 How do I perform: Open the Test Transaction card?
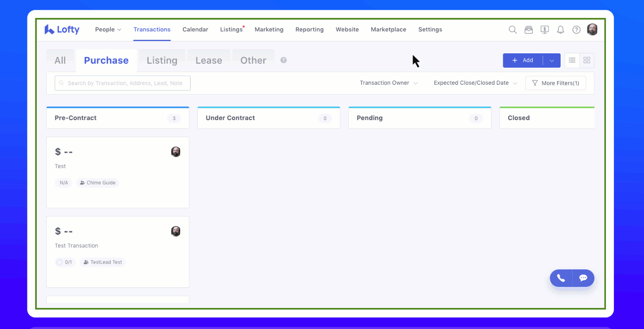pyautogui.click(x=117, y=251)
